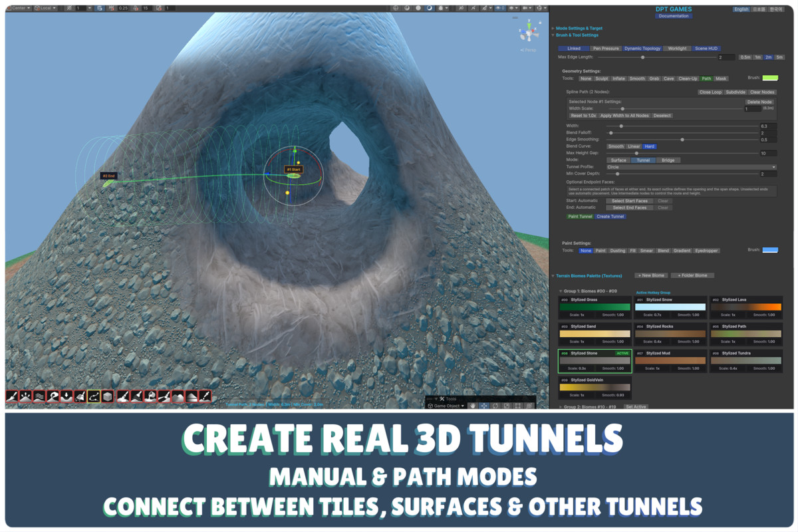Select the Gradient tool icon in scene toolbar
This screenshot has height=532, width=798.
[x=192, y=396]
